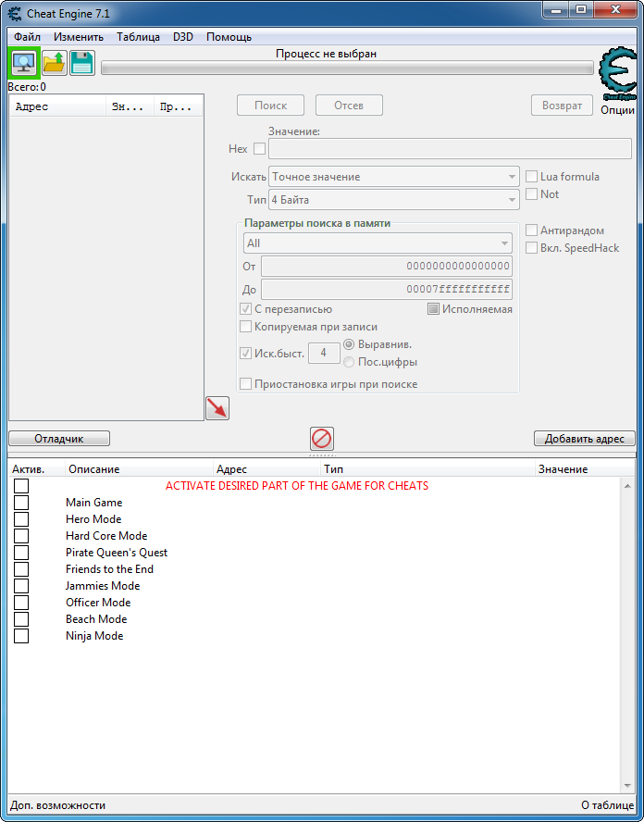
Task: Click the Отсев button
Action: point(349,106)
